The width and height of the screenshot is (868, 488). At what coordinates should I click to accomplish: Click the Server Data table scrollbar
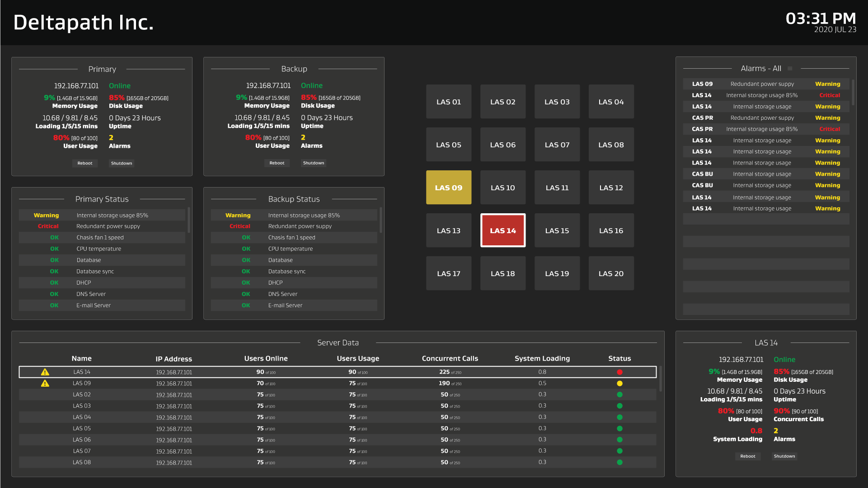click(660, 379)
